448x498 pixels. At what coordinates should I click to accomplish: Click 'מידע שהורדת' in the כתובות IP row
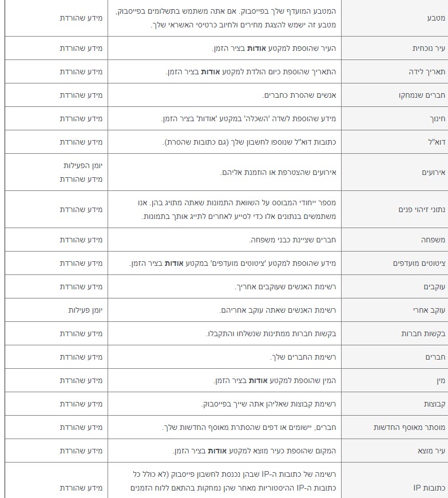click(x=81, y=488)
